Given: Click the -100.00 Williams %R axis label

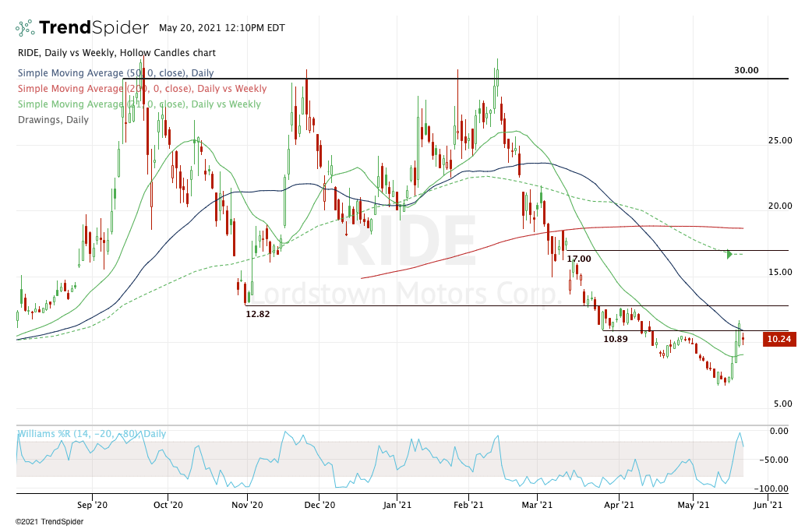Looking at the screenshot, I should point(771,488).
